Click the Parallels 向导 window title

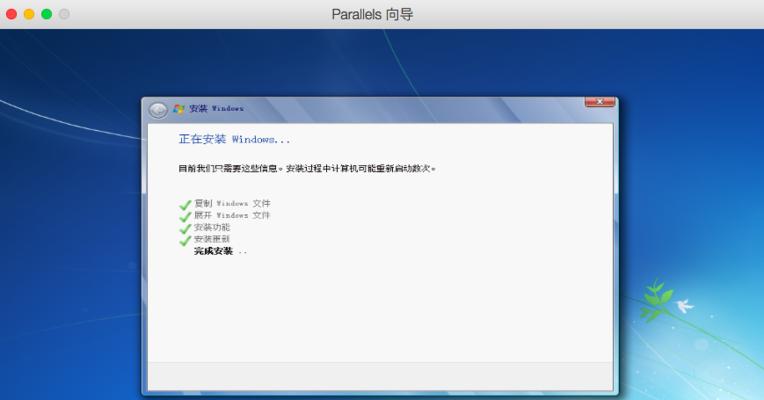(x=372, y=14)
